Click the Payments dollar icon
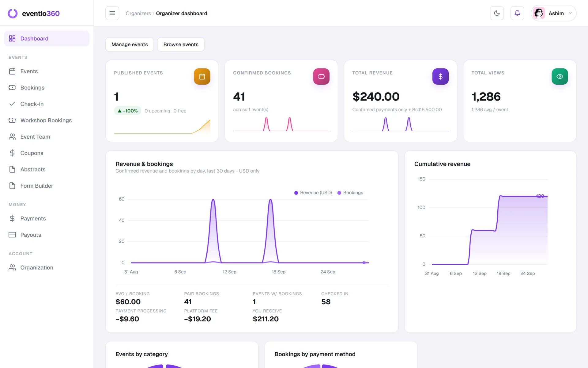Viewport: 588px width, 368px height. (x=12, y=218)
